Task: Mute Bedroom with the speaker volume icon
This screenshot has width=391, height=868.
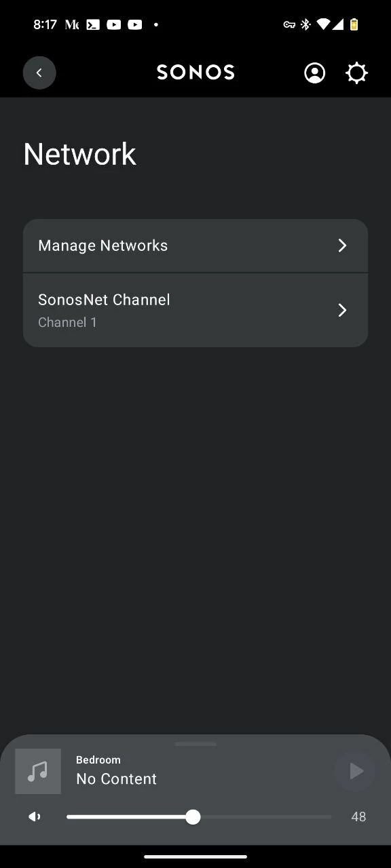Action: click(x=35, y=816)
